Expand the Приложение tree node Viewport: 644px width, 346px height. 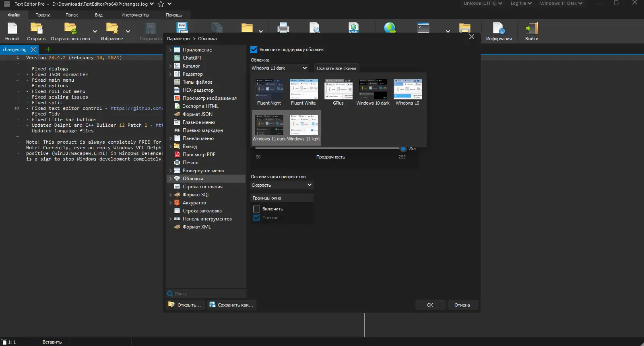(x=170, y=50)
